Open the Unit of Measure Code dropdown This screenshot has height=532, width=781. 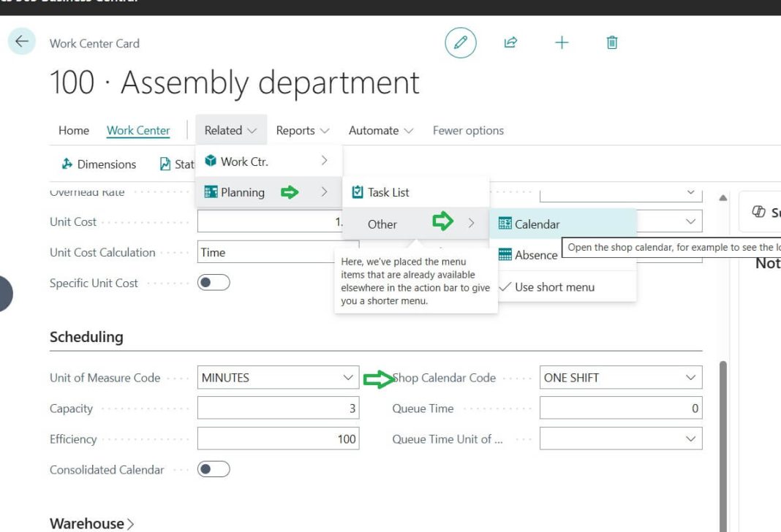(349, 377)
